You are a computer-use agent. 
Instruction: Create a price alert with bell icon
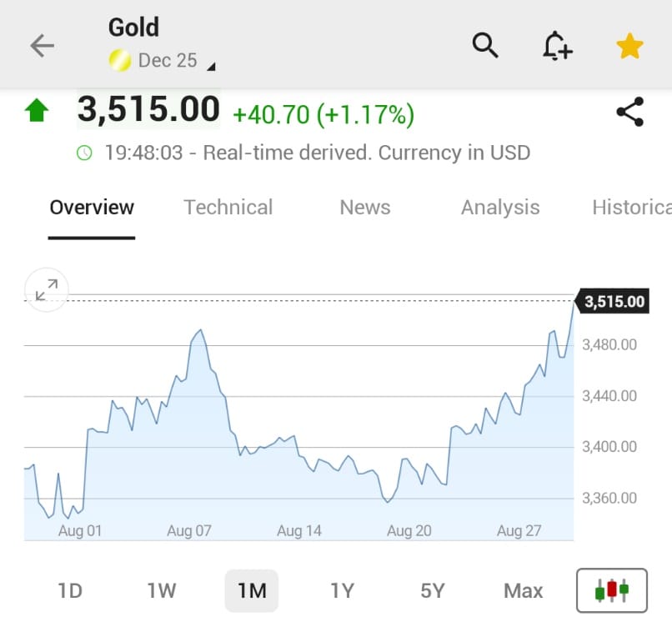pyautogui.click(x=557, y=46)
